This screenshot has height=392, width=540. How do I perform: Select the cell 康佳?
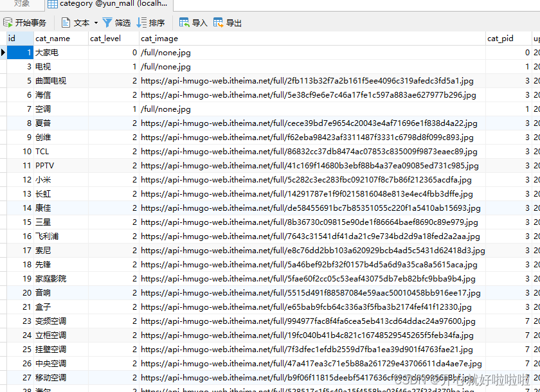tap(61, 208)
